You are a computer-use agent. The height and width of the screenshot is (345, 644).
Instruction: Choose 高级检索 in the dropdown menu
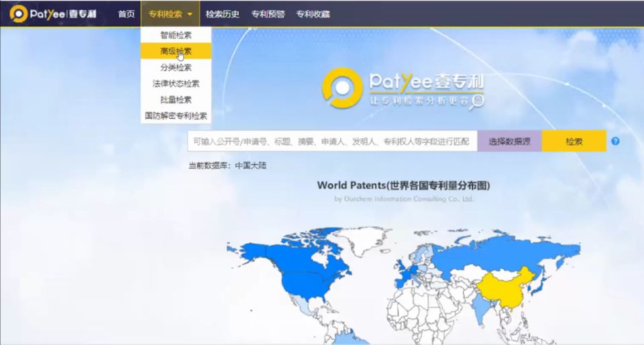click(176, 52)
